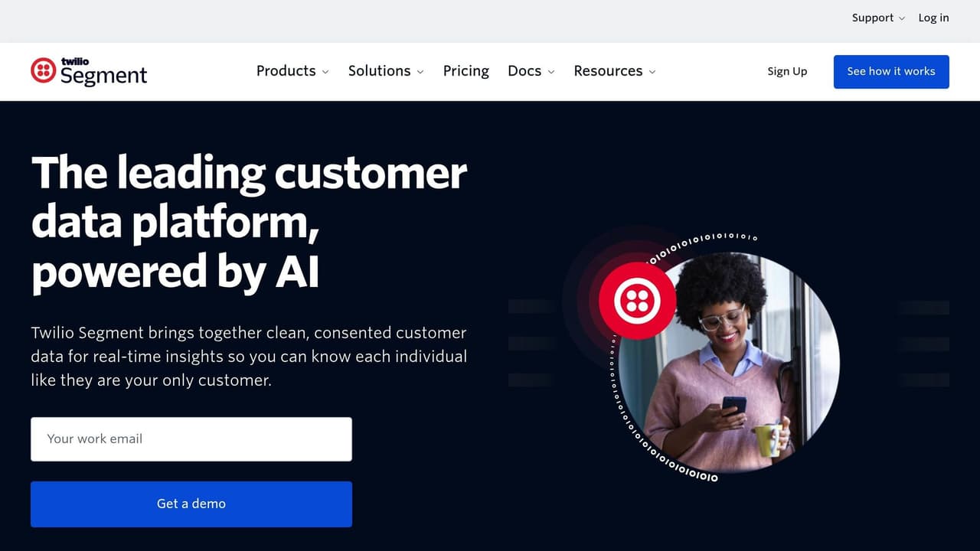Open the Products menu
The height and width of the screenshot is (551, 980).
(286, 70)
